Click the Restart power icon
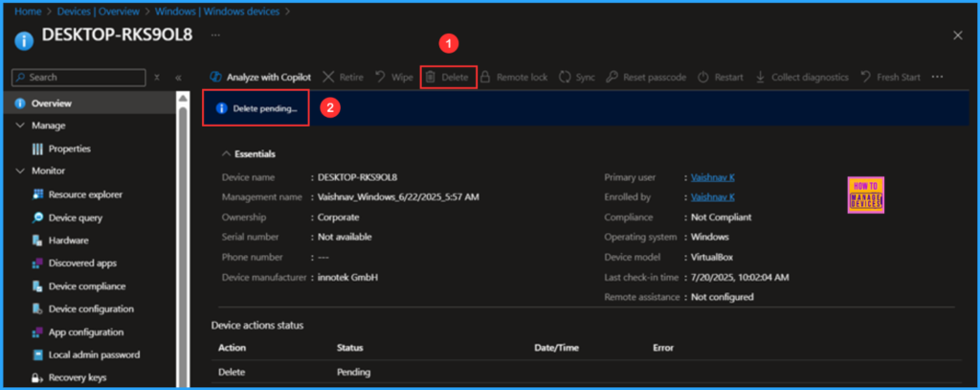This screenshot has width=980, height=390. [703, 77]
